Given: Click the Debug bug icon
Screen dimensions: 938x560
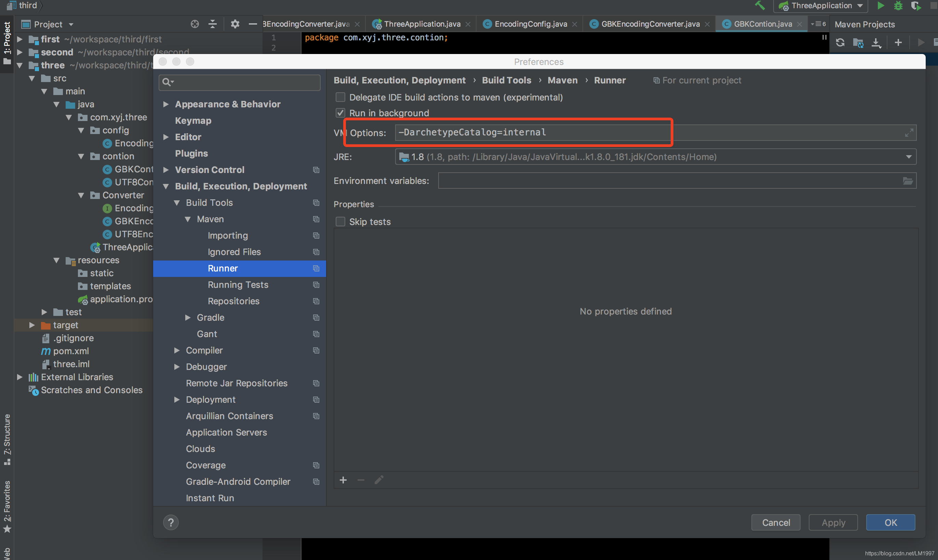Looking at the screenshot, I should click(898, 6).
